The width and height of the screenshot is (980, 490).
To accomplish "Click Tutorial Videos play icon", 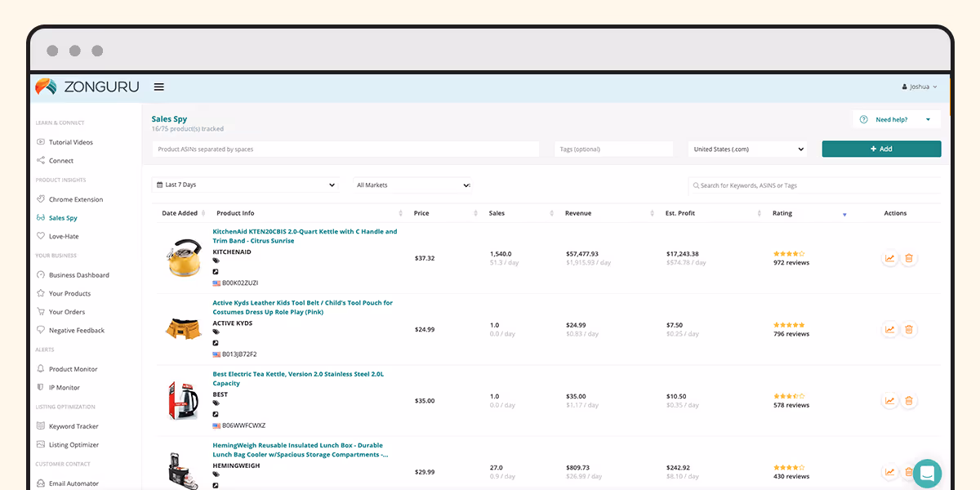I will (41, 142).
